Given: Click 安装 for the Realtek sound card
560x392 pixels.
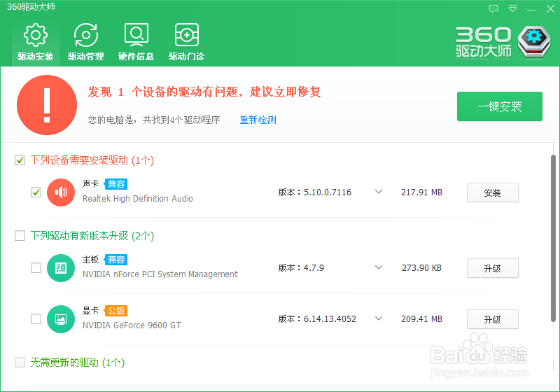Looking at the screenshot, I should pos(493,192).
